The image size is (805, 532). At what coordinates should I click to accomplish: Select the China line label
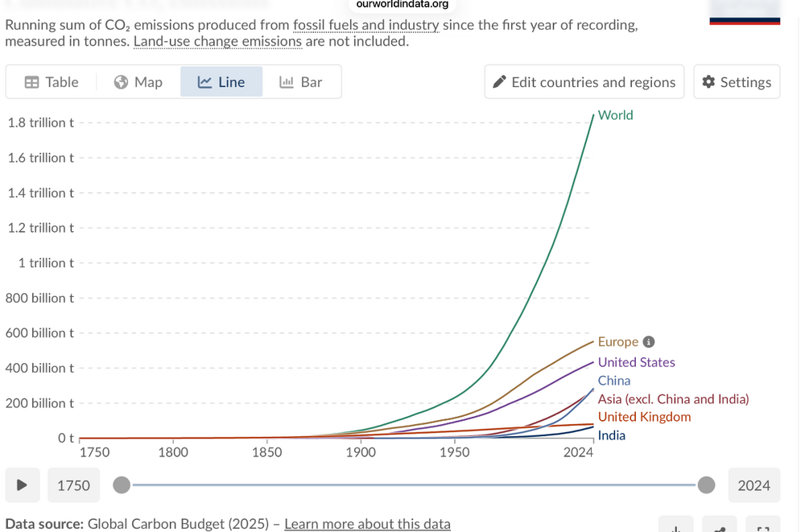(614, 381)
